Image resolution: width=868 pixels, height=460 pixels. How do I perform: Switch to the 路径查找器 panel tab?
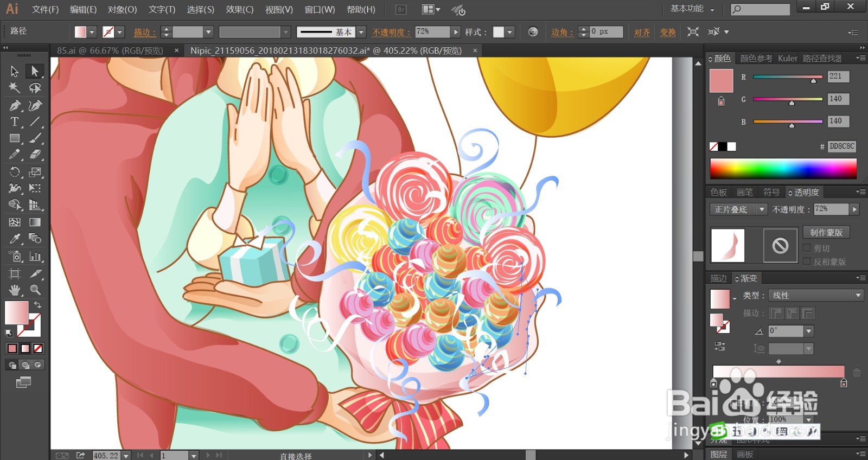(822, 58)
